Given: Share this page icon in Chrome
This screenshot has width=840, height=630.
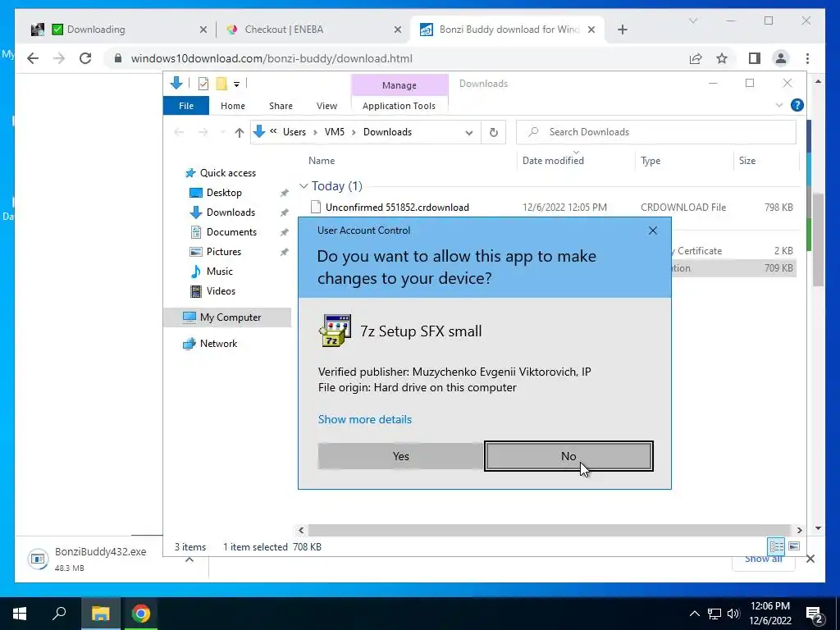Looking at the screenshot, I should 696,58.
